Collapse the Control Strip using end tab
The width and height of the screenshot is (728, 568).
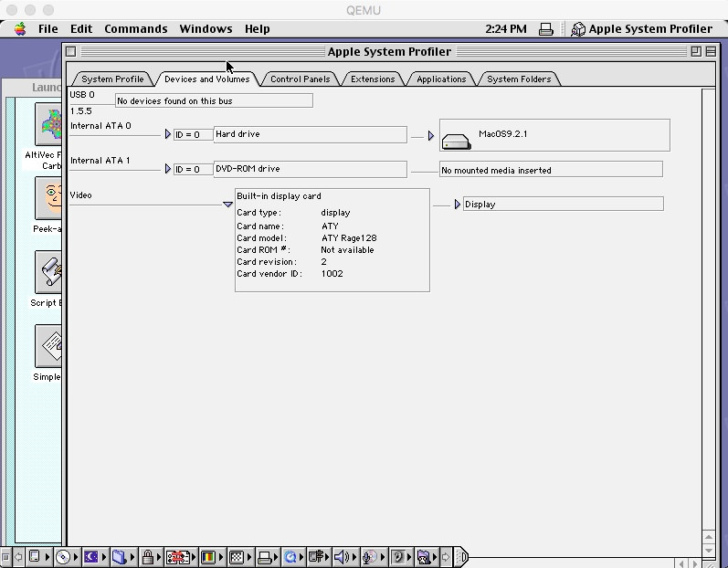(x=461, y=557)
